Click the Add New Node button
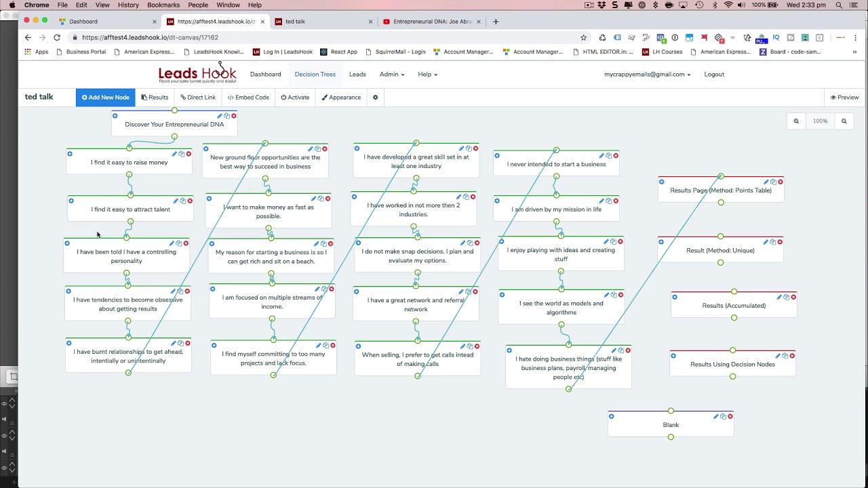The height and width of the screenshot is (488, 868). point(105,98)
